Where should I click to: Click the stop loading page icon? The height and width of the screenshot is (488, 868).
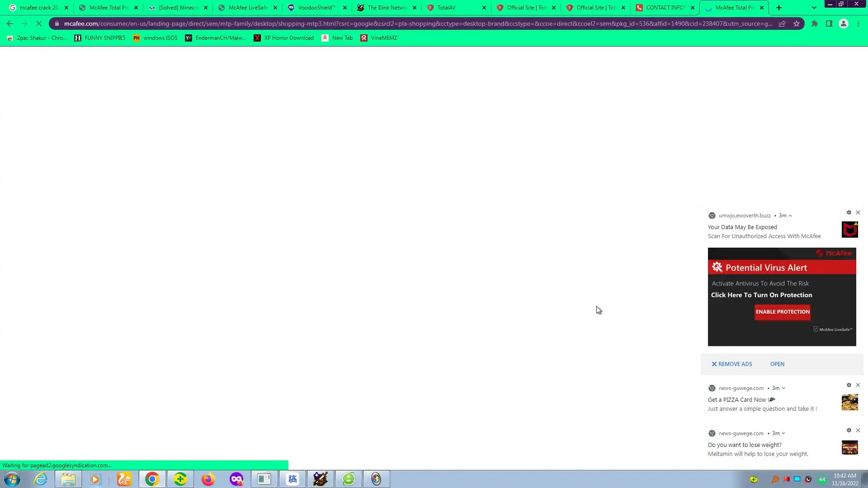[x=39, y=23]
